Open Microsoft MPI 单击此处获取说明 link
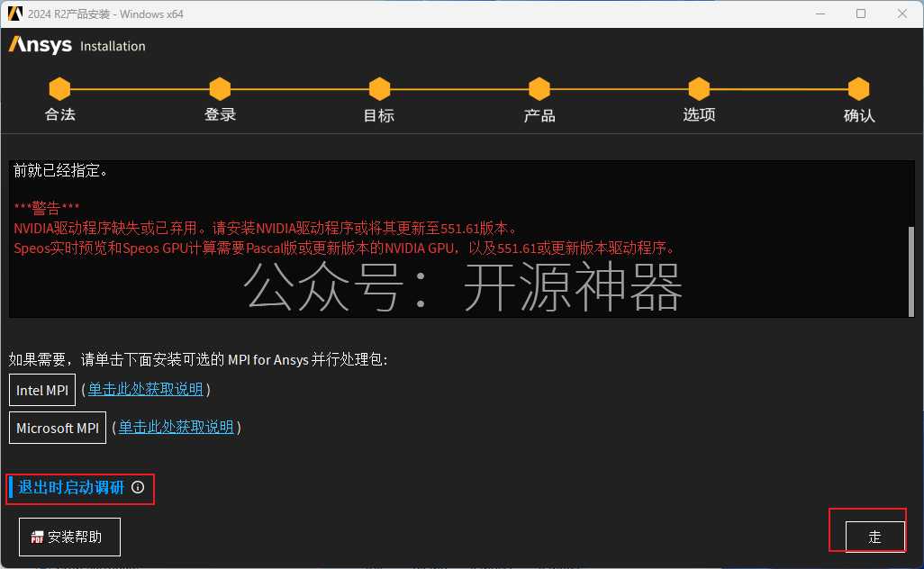Viewport: 924px width, 569px height. 177,427
